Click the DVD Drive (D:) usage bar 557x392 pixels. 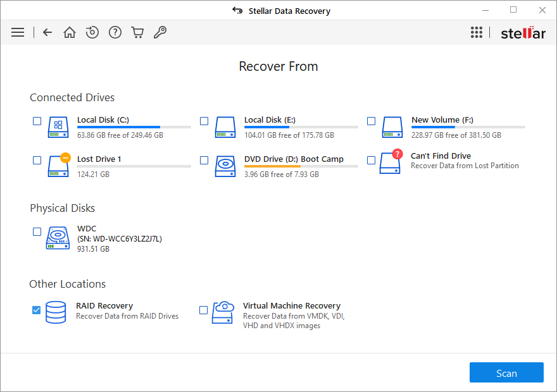click(x=301, y=166)
